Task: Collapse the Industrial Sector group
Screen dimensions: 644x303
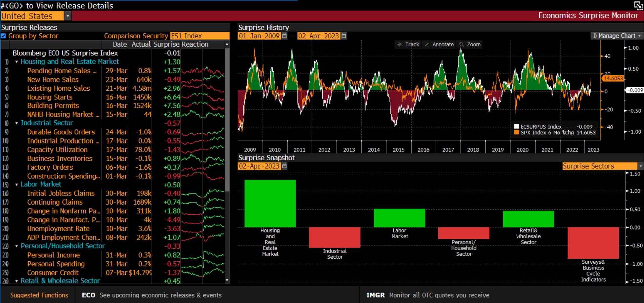Action: point(16,123)
